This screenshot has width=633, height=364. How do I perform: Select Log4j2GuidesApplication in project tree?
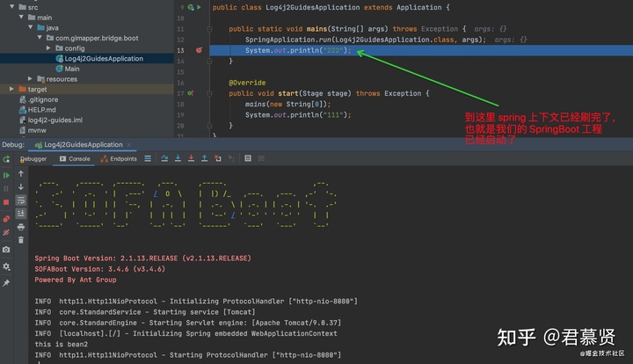(87, 59)
